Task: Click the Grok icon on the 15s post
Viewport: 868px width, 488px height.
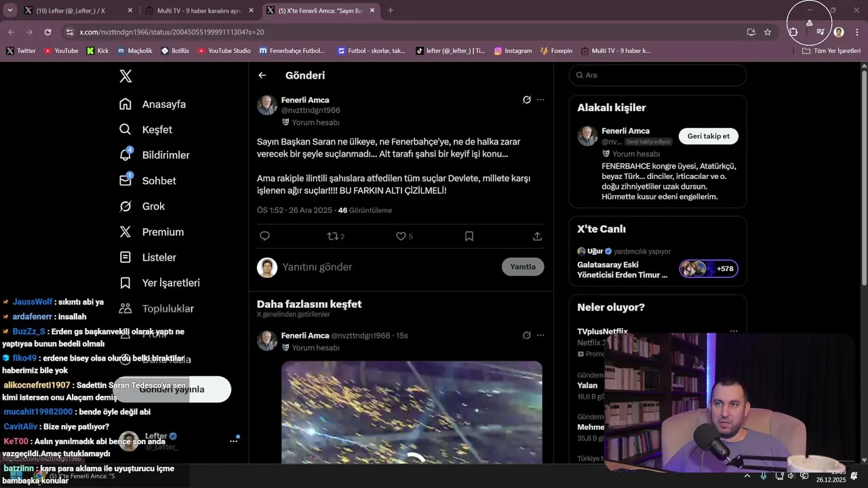Action: [x=526, y=335]
